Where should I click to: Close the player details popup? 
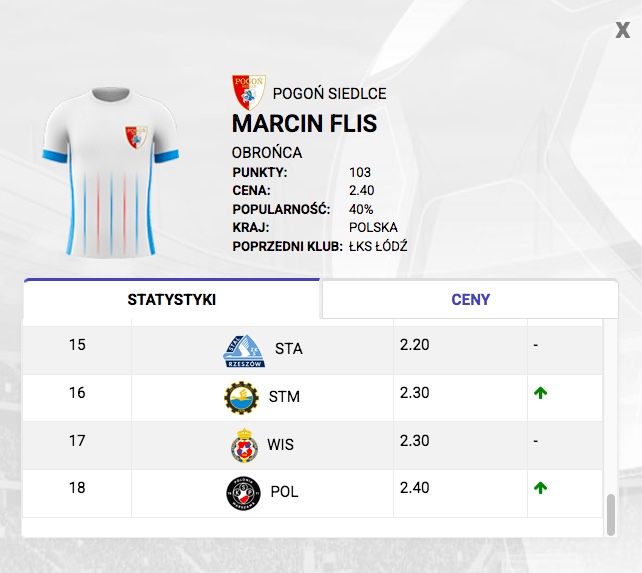click(622, 30)
